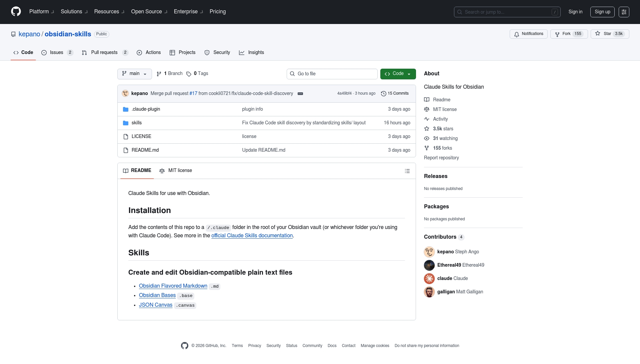The height and width of the screenshot is (364, 640).
Task: Click the .claude-plugin folder icon
Action: pos(126,109)
